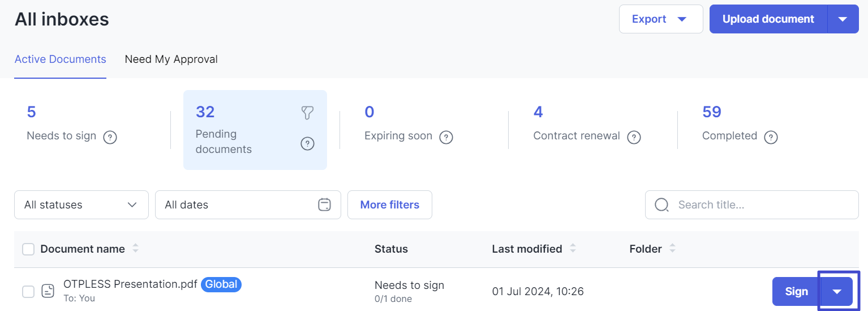The height and width of the screenshot is (311, 868).
Task: Click the help icon beside Needs to sign
Action: click(110, 137)
